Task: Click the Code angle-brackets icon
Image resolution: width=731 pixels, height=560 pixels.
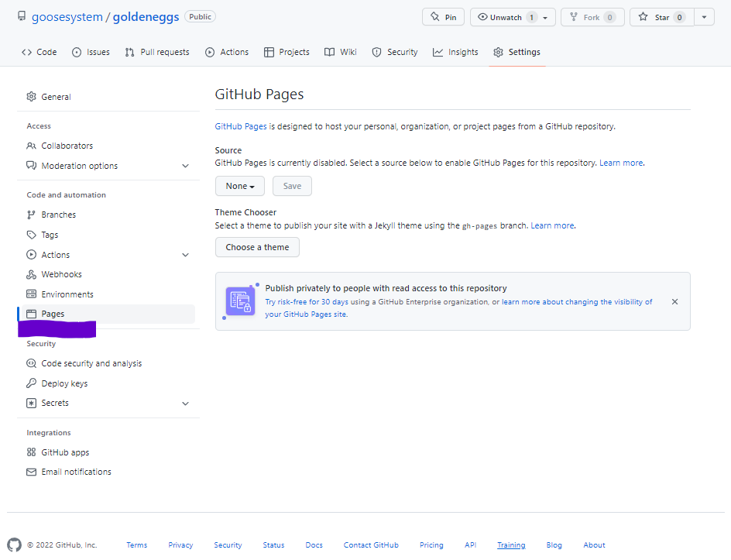Action: (26, 52)
